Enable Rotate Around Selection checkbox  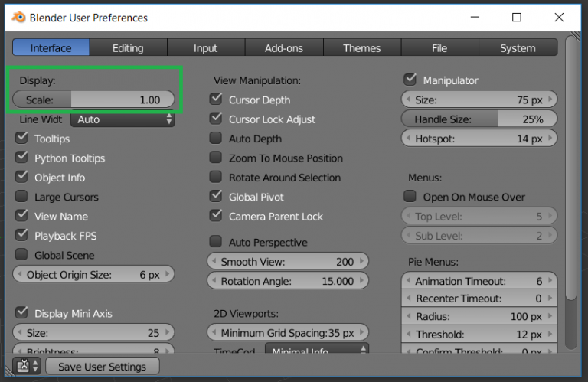tap(216, 177)
